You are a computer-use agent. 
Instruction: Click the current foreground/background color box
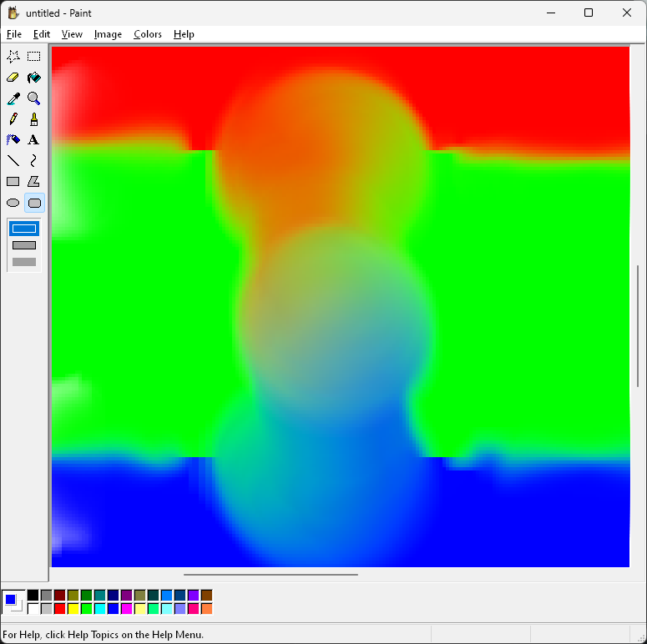point(13,602)
